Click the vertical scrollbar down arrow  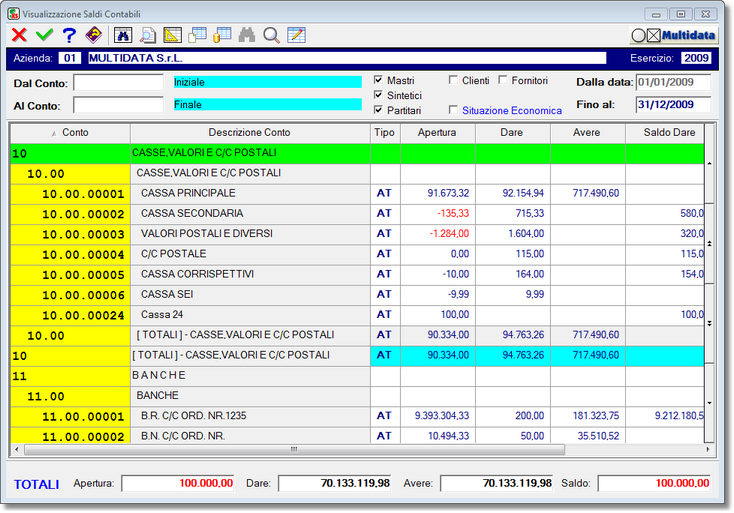click(710, 403)
